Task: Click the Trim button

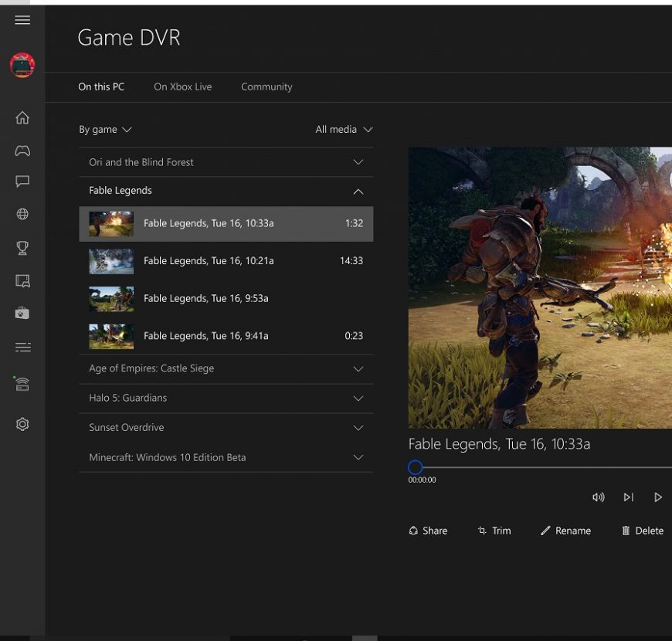Action: (x=494, y=531)
